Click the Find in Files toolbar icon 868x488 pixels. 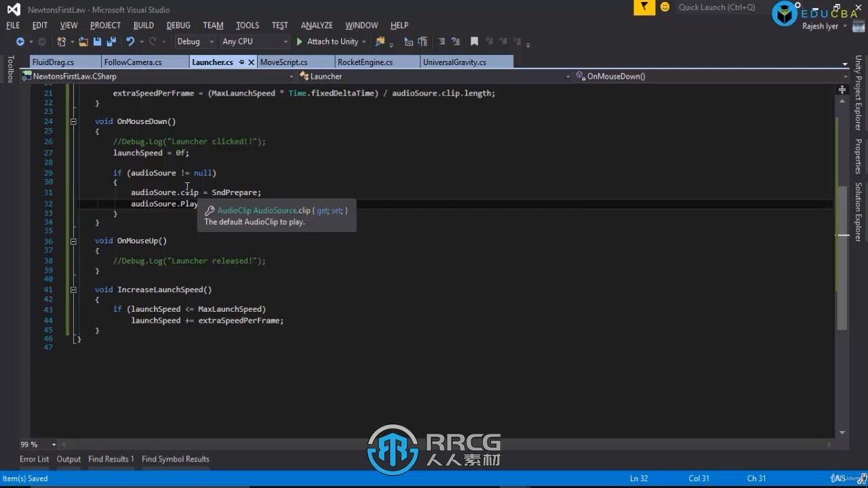(380, 41)
